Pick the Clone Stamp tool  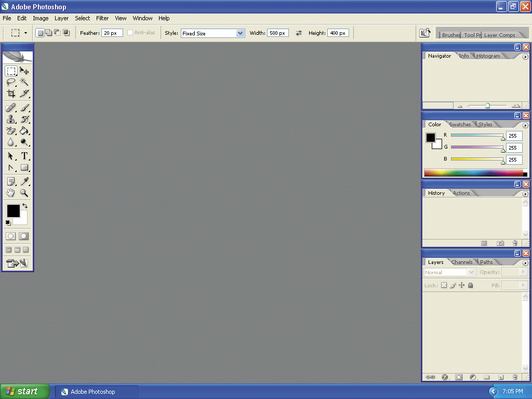11,119
